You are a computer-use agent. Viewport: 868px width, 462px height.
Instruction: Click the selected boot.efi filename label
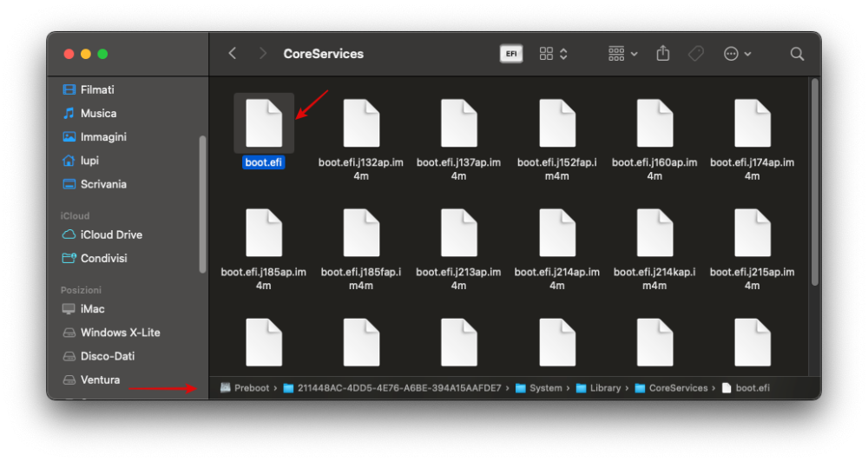[264, 162]
